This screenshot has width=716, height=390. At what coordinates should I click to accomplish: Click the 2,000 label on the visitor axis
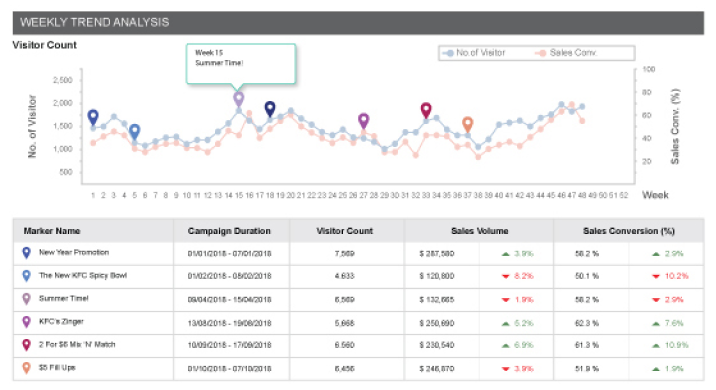(x=63, y=103)
